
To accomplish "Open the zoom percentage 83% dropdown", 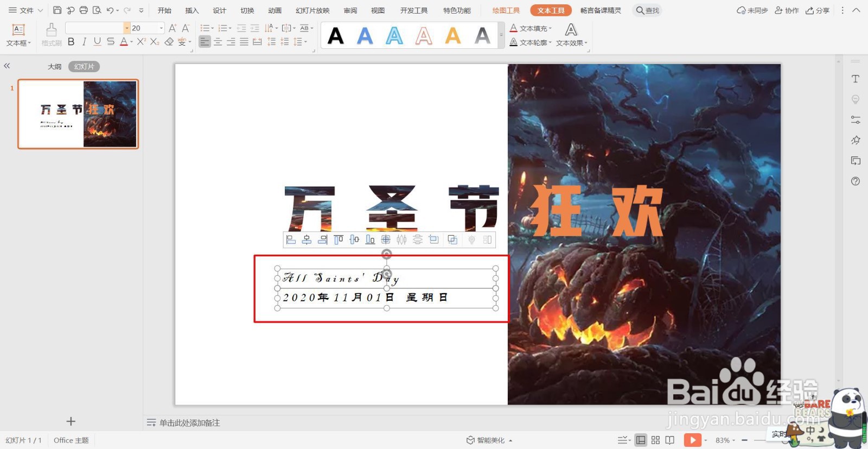I will 725,440.
